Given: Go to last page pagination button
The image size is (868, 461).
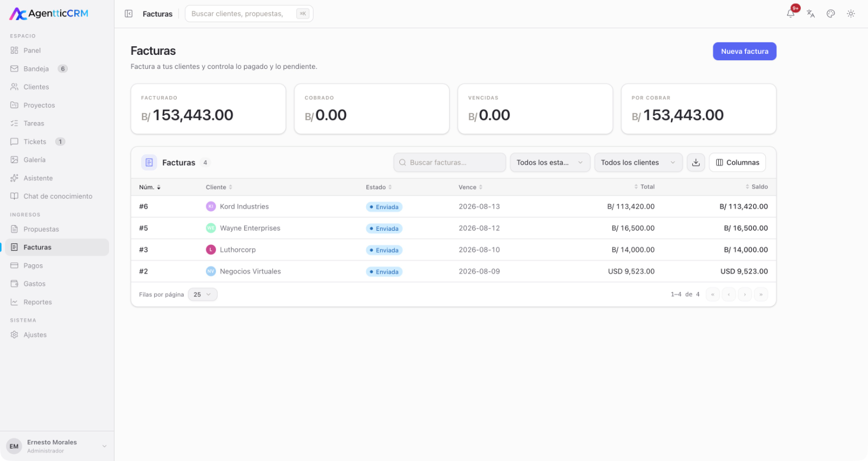Looking at the screenshot, I should click(761, 294).
